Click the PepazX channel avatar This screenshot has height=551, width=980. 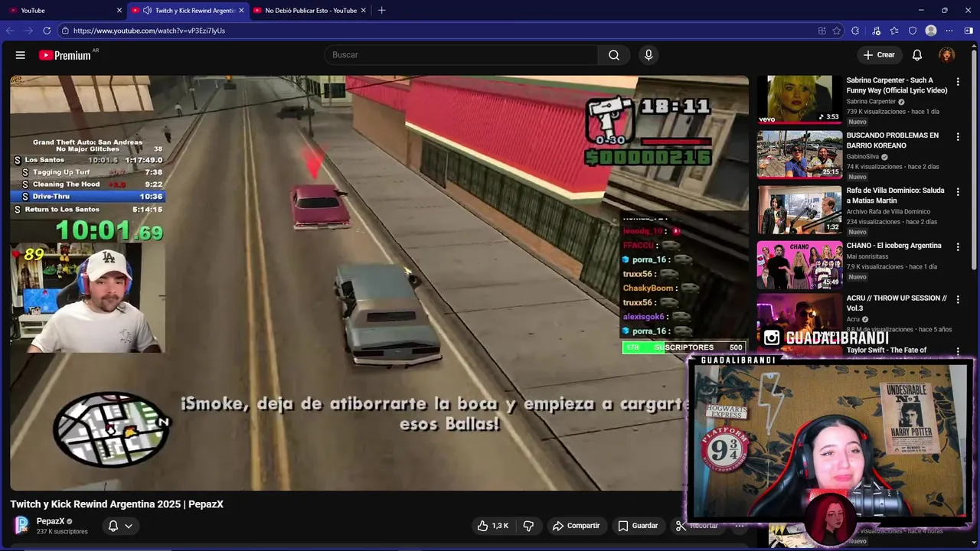[22, 526]
